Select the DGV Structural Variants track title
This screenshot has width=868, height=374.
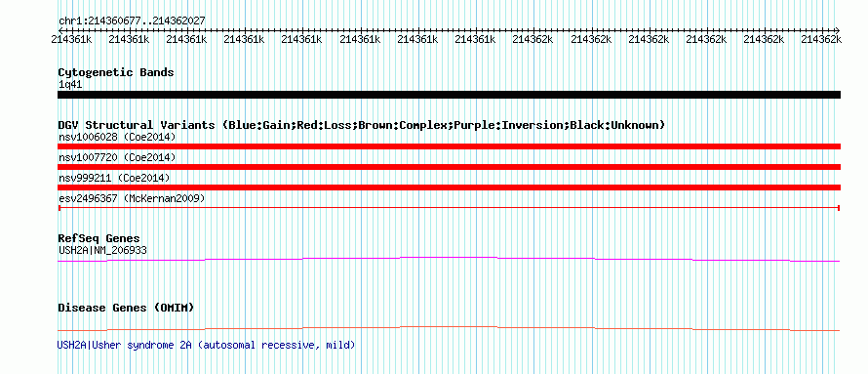click(x=362, y=125)
